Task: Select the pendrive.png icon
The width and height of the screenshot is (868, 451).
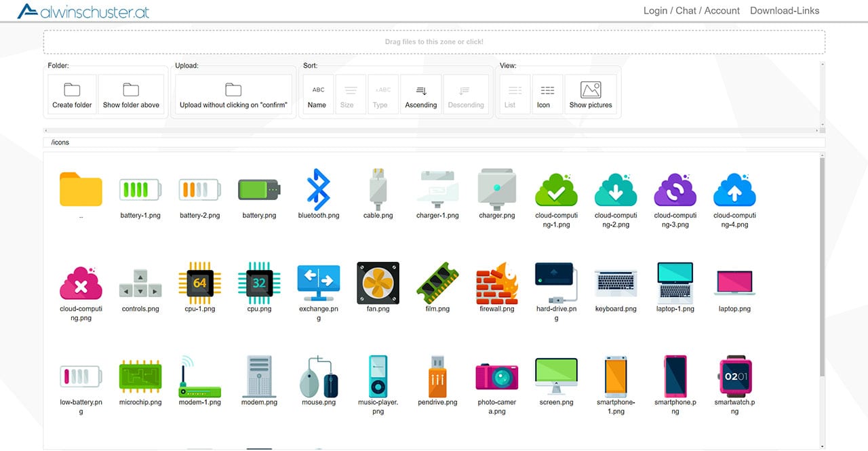Action: coord(437,376)
